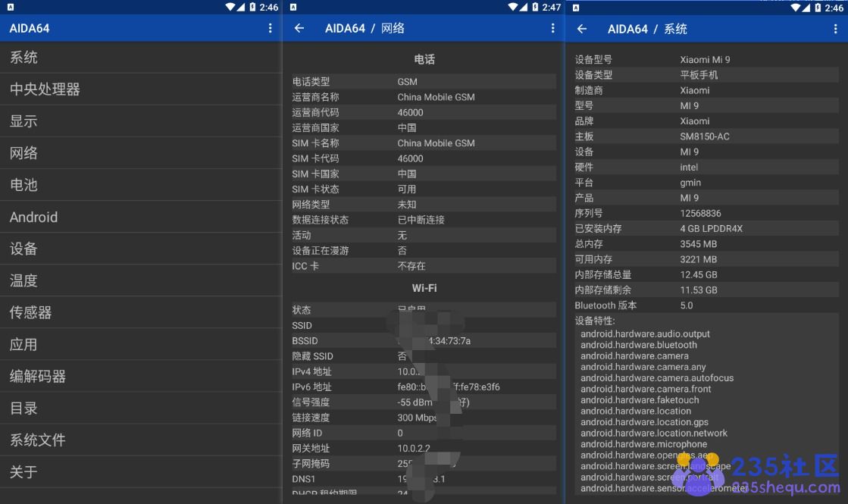Select 可用内存 3221 MB row
Screen dimensions: 848x504
click(706, 259)
